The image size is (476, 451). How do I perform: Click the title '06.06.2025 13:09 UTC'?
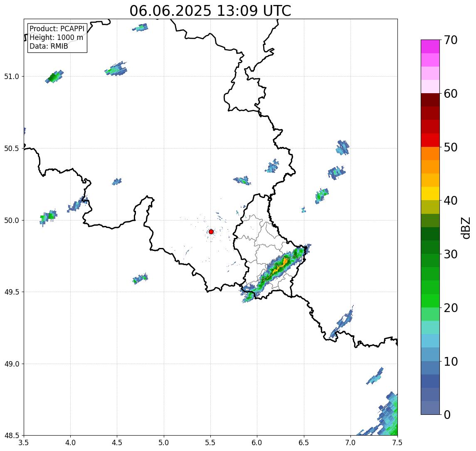tap(210, 11)
